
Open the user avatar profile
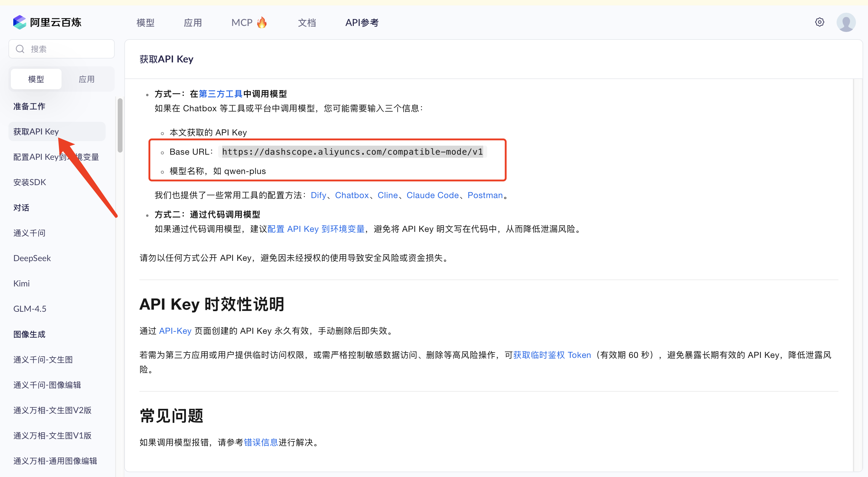[x=846, y=22]
